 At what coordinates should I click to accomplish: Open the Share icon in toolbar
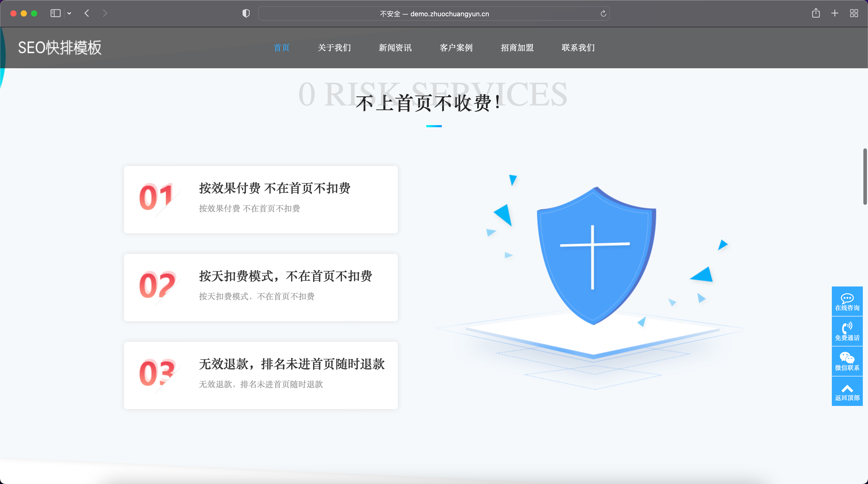[x=816, y=13]
